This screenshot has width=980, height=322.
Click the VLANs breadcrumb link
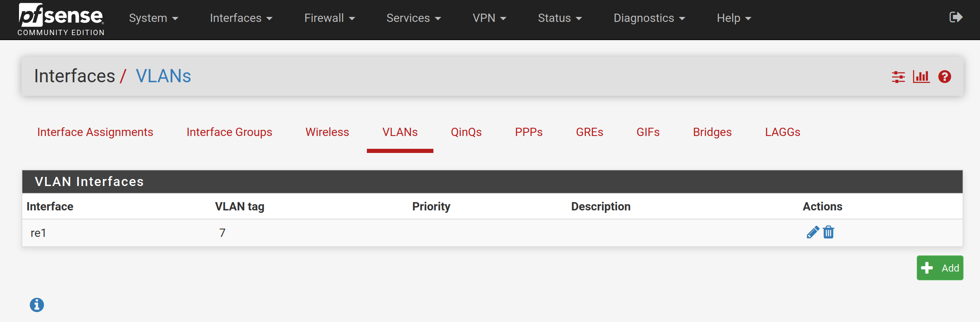point(163,76)
